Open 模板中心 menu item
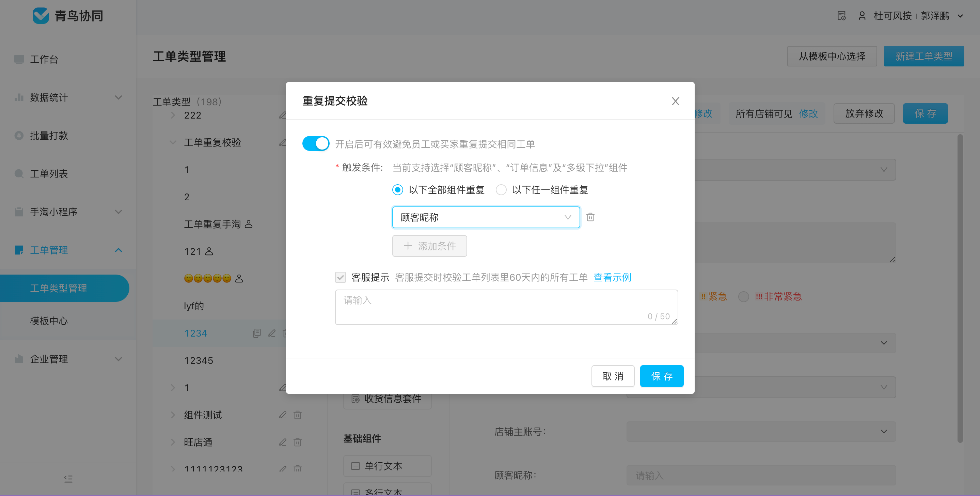 point(49,321)
